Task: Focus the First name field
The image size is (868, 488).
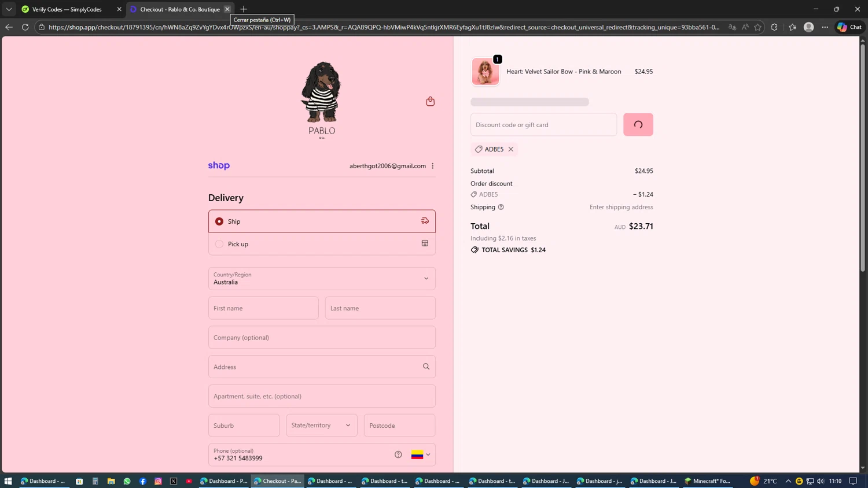Action: click(263, 308)
